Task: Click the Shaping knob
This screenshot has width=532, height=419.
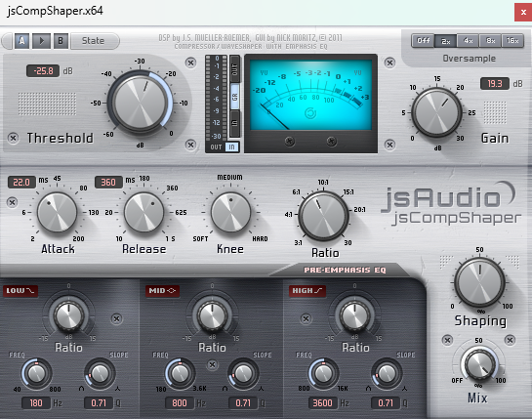Action: tap(479, 282)
